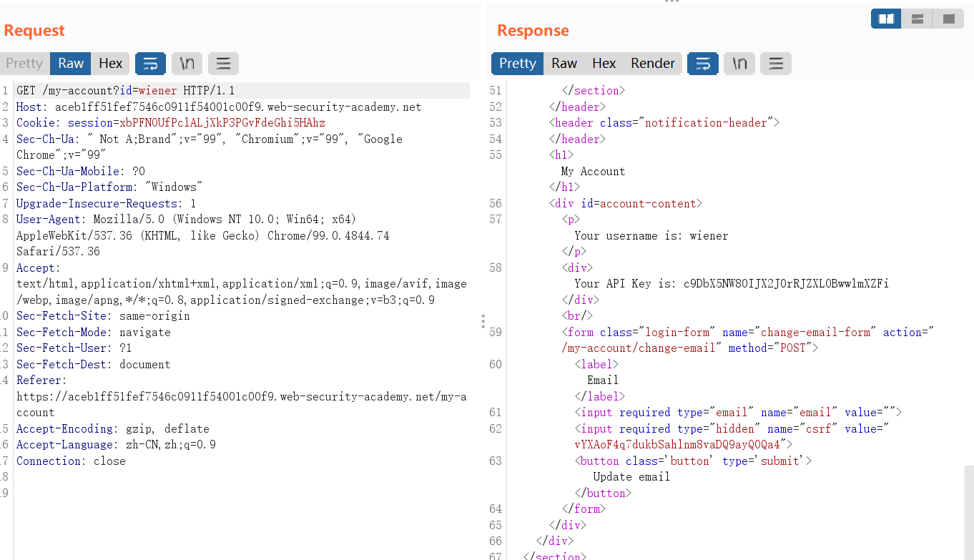
Task: Click the Sec-Fetch-Mode navigate line
Action: (x=94, y=333)
